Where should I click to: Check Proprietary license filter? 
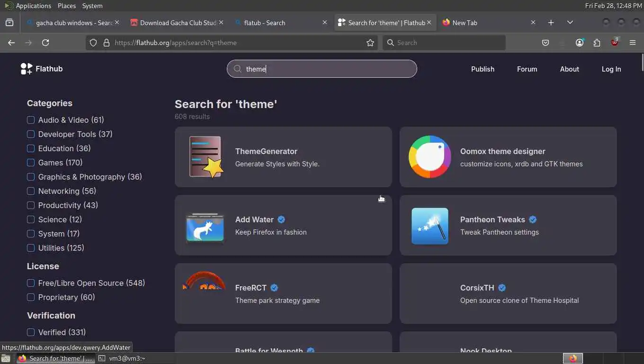coord(31,297)
